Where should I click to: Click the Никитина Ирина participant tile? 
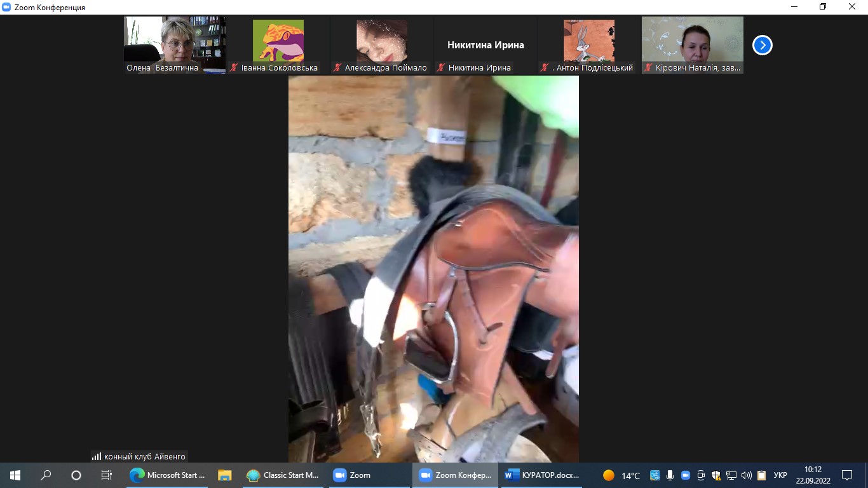click(485, 44)
